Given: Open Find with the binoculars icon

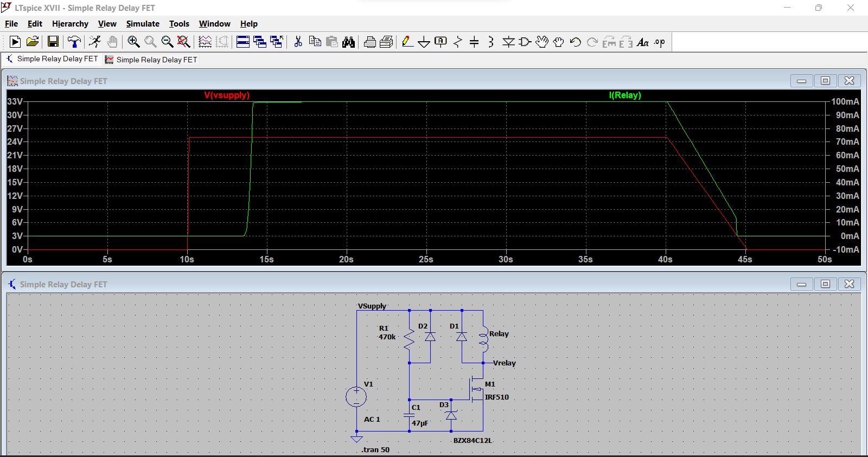Looking at the screenshot, I should (349, 42).
